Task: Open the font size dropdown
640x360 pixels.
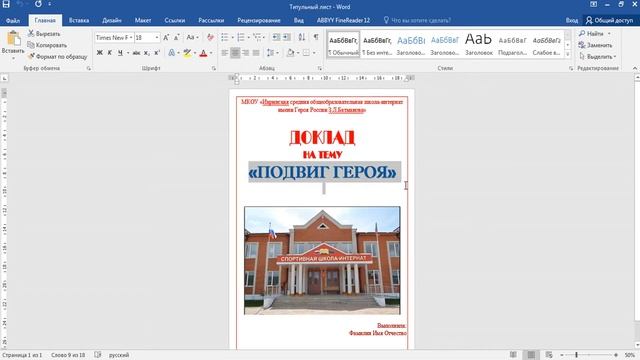Action: (x=157, y=38)
